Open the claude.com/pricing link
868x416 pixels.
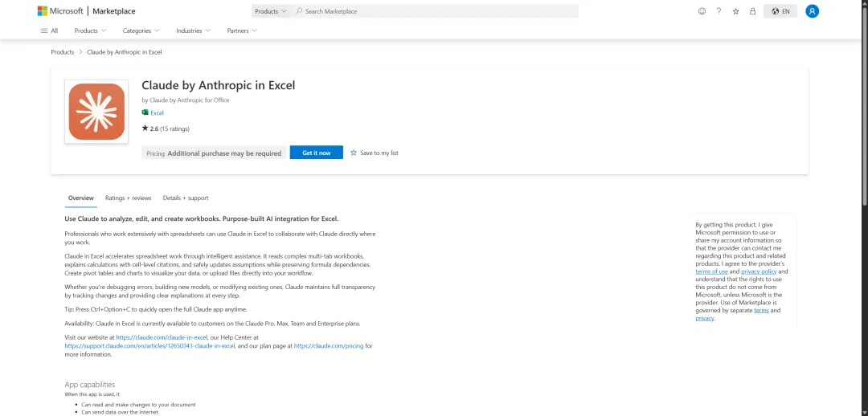tap(328, 346)
